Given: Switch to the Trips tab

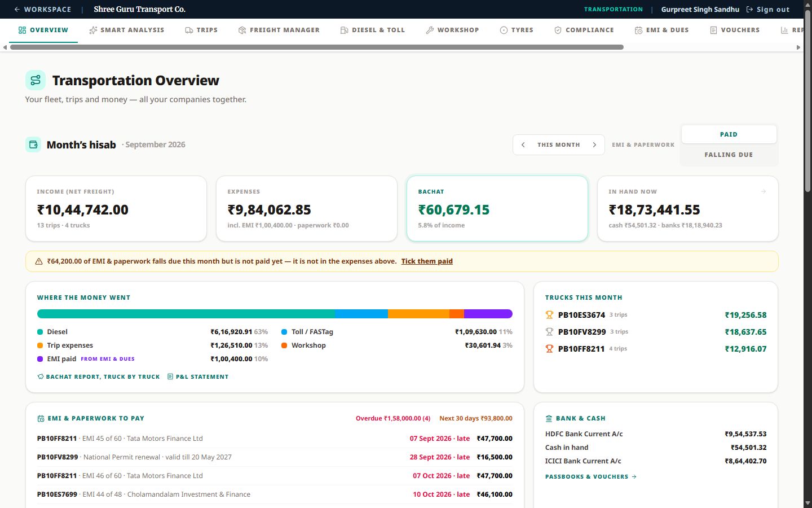Looking at the screenshot, I should coord(201,30).
